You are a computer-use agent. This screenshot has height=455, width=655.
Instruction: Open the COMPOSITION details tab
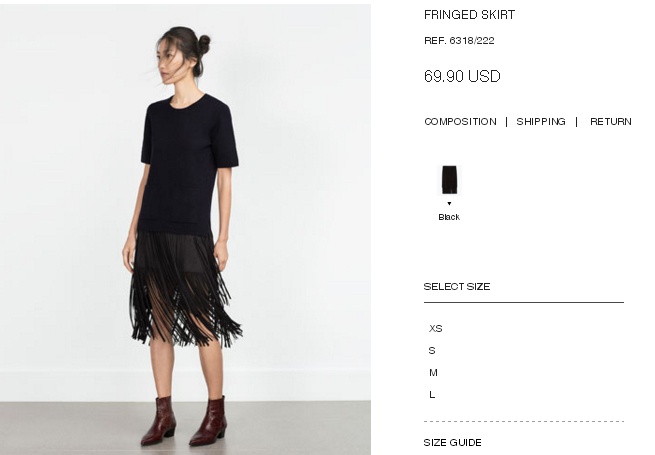460,122
